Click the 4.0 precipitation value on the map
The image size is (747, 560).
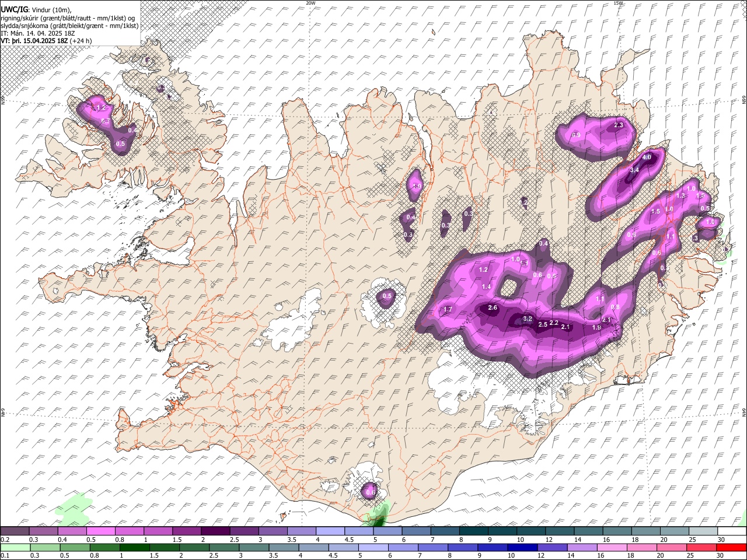click(647, 157)
